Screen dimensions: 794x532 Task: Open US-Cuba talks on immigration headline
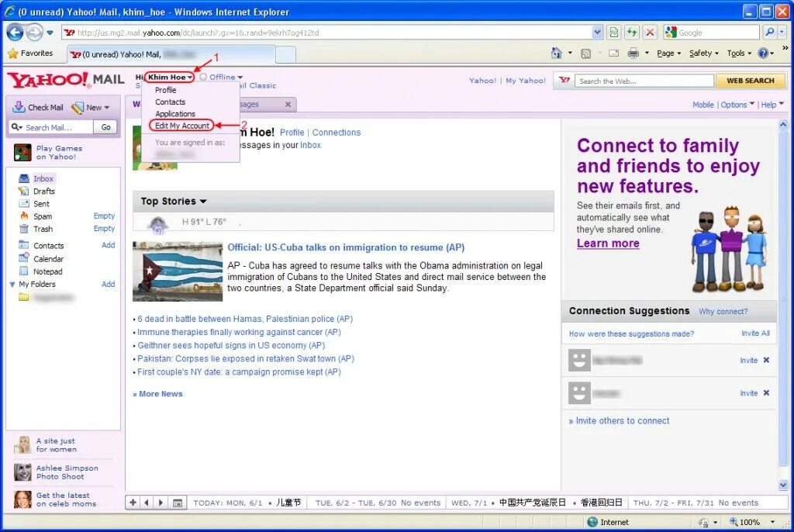[x=346, y=247]
